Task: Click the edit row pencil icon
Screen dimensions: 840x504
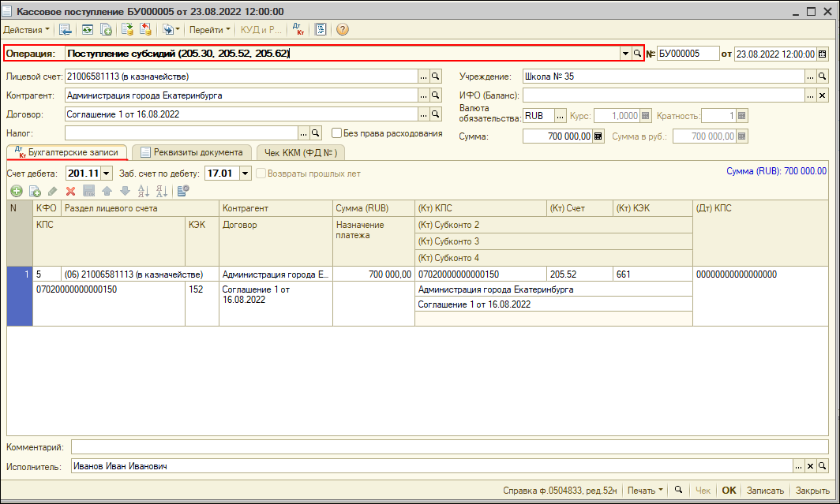Action: click(x=52, y=191)
